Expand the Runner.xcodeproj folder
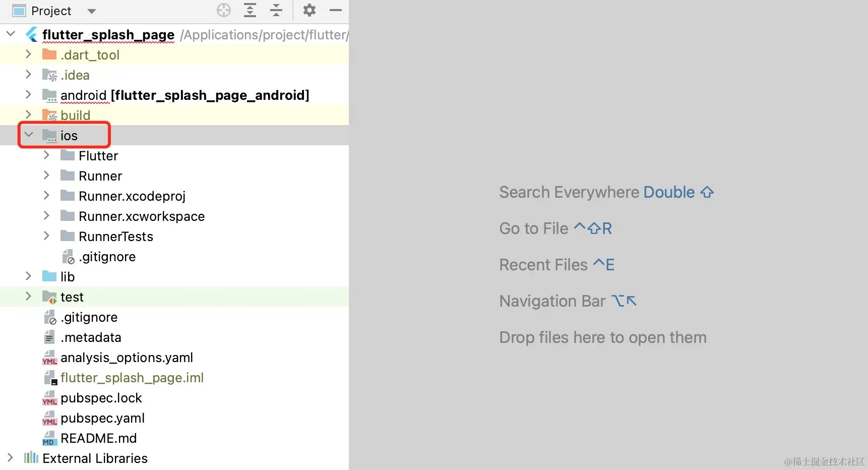Image resolution: width=868 pixels, height=470 pixels. coord(47,196)
